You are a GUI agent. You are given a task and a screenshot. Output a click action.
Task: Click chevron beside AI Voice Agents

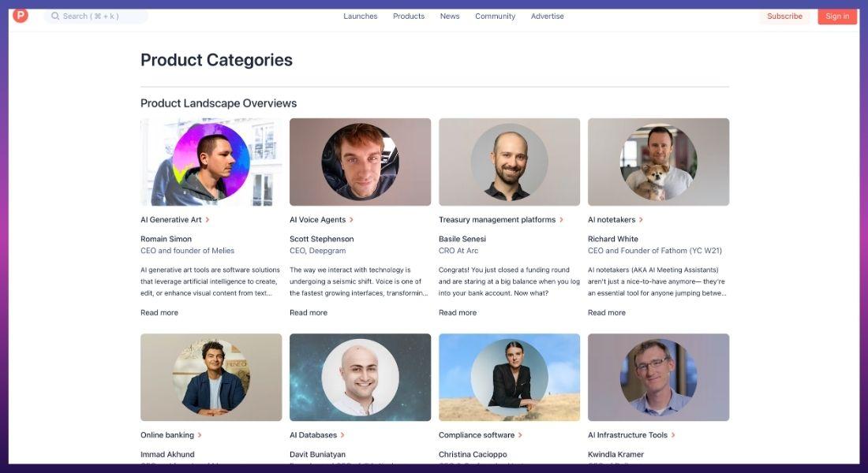[352, 220]
